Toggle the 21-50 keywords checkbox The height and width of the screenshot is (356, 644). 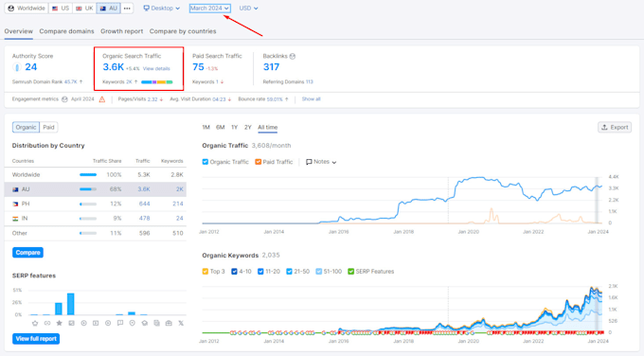pos(289,272)
